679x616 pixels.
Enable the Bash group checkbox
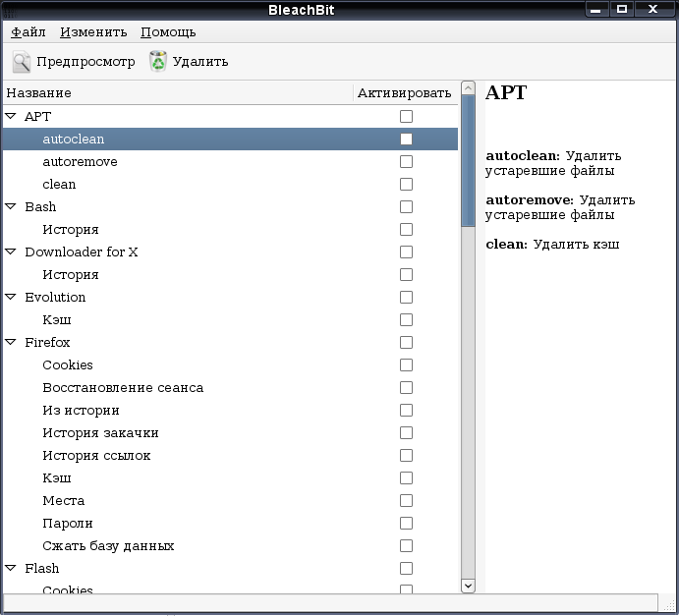point(406,207)
